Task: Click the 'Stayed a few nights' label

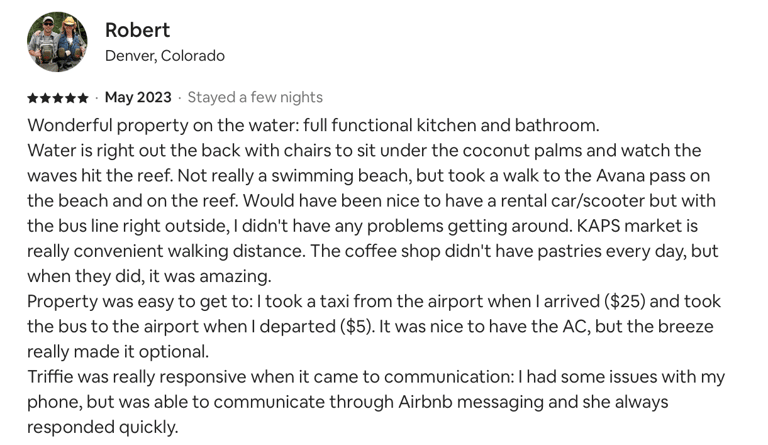Action: (x=255, y=97)
